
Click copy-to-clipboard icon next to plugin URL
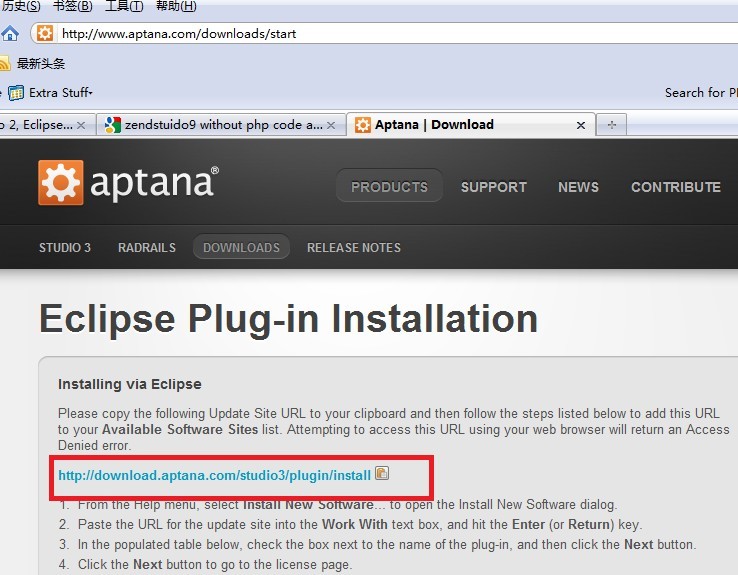click(x=382, y=473)
